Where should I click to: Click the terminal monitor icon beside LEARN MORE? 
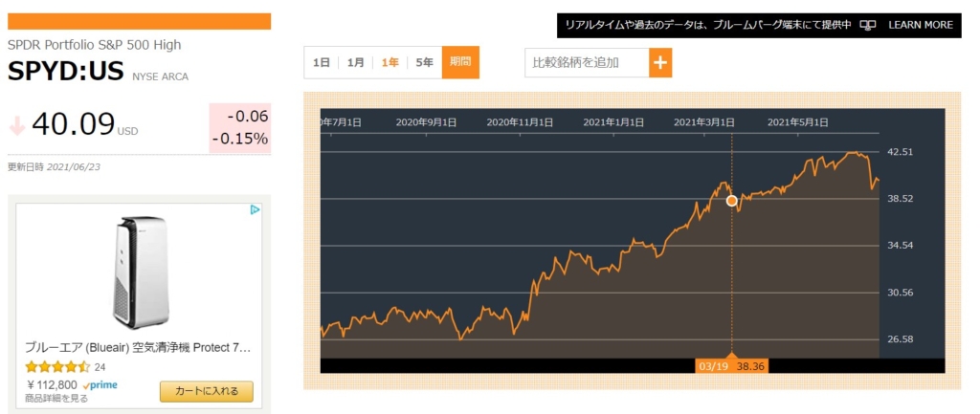[x=867, y=25]
